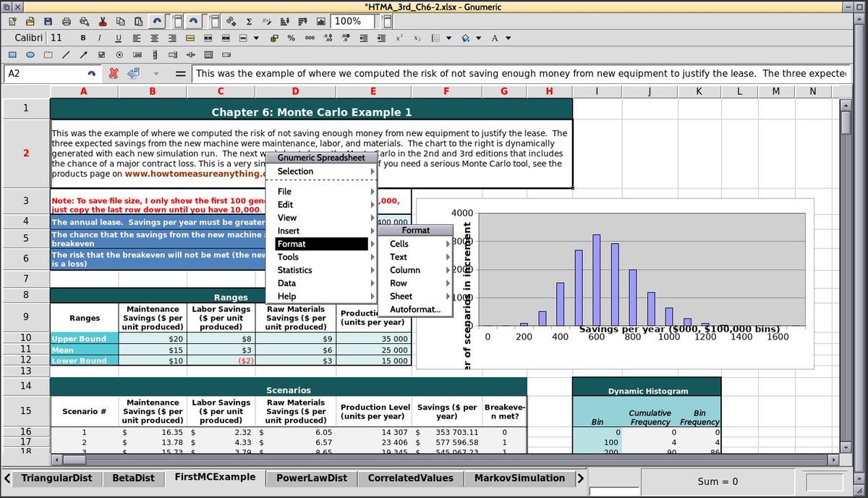Sort selection in ascending order
This screenshot has width=868, height=498.
(285, 21)
